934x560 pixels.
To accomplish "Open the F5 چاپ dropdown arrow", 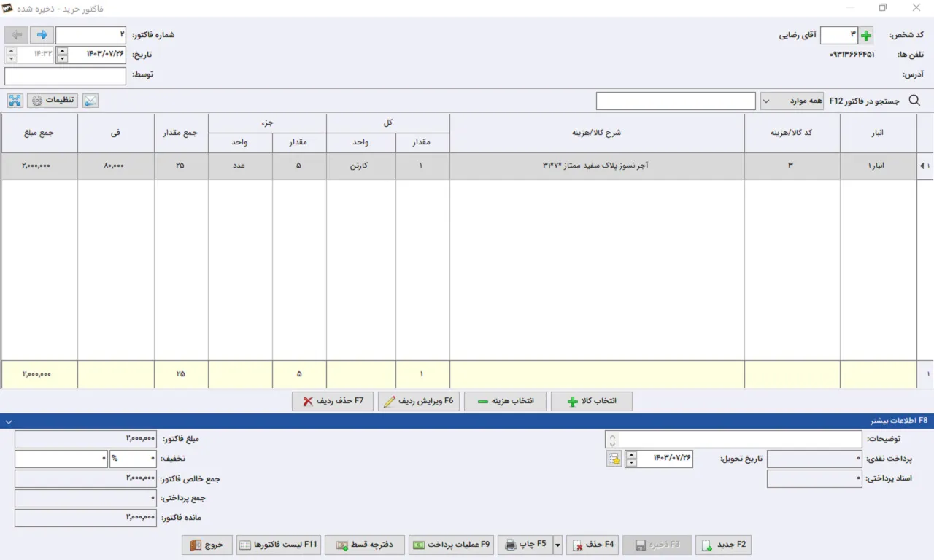I will tap(557, 545).
